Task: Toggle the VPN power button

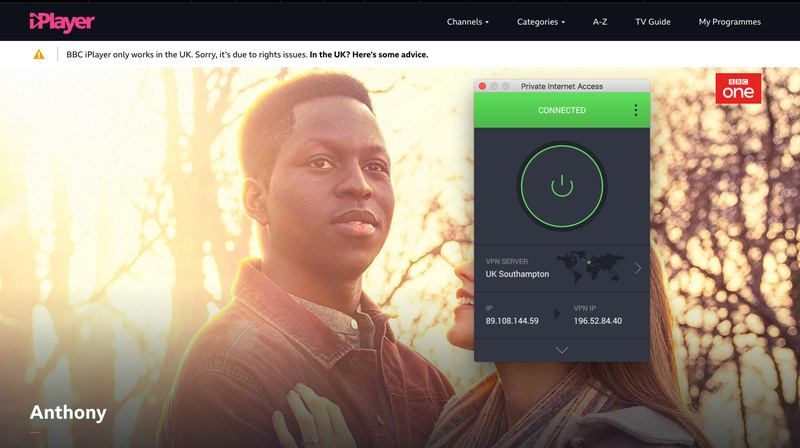Action: click(562, 186)
